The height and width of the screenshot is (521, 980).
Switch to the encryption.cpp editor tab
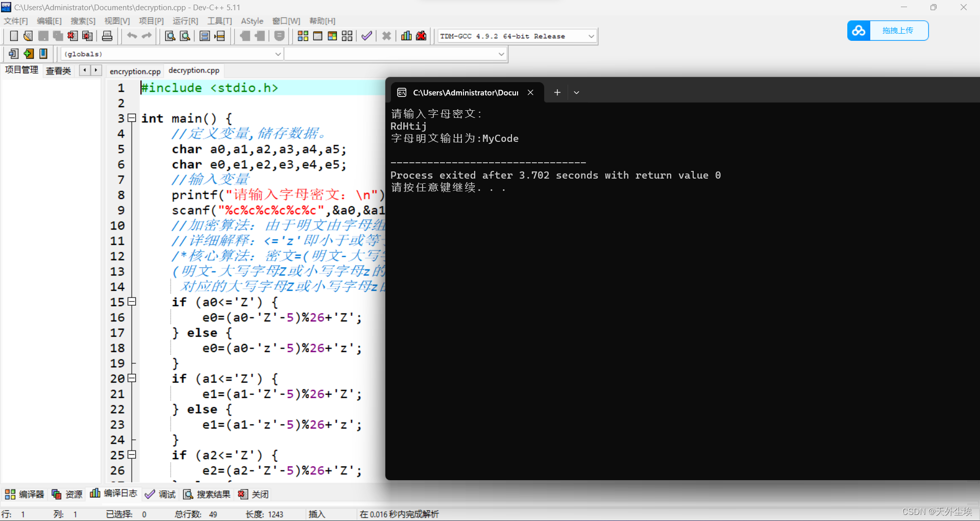[x=135, y=71]
